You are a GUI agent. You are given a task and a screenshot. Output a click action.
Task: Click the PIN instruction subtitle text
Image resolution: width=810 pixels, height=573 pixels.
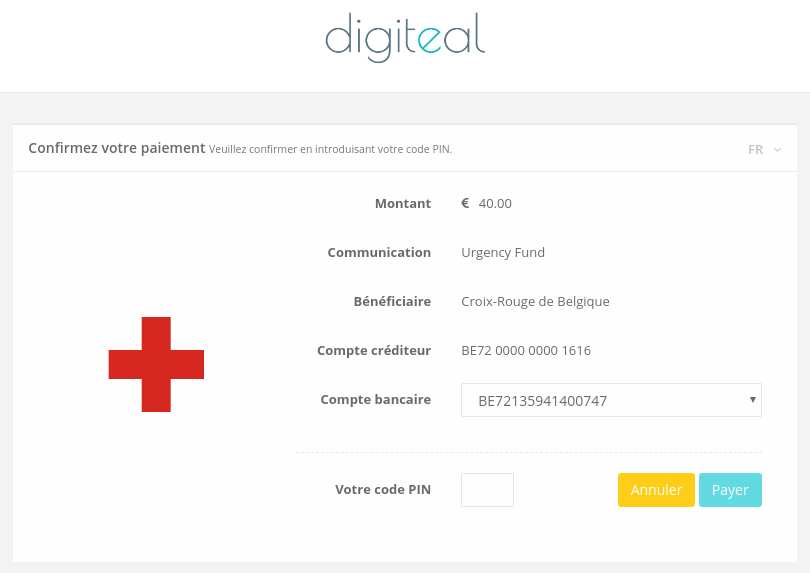pos(331,149)
